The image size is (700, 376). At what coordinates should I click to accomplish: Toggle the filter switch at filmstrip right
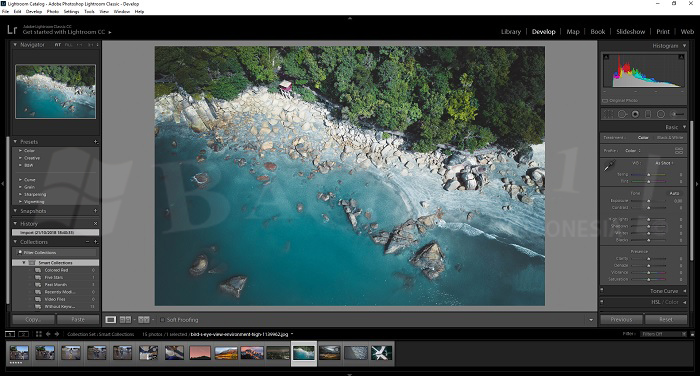click(692, 334)
